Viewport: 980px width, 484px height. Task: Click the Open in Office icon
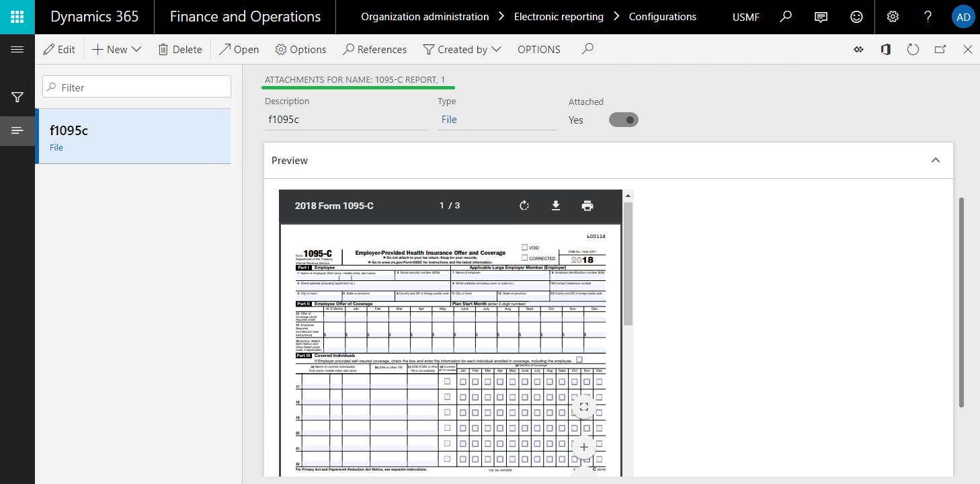(x=886, y=49)
